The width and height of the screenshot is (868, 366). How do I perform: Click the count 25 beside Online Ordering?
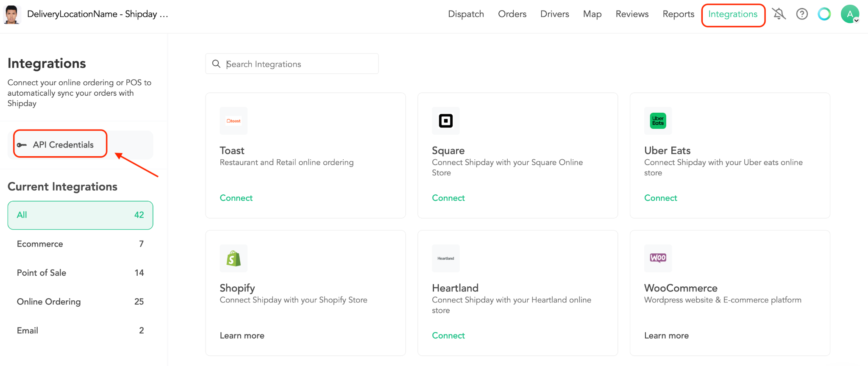click(x=139, y=302)
